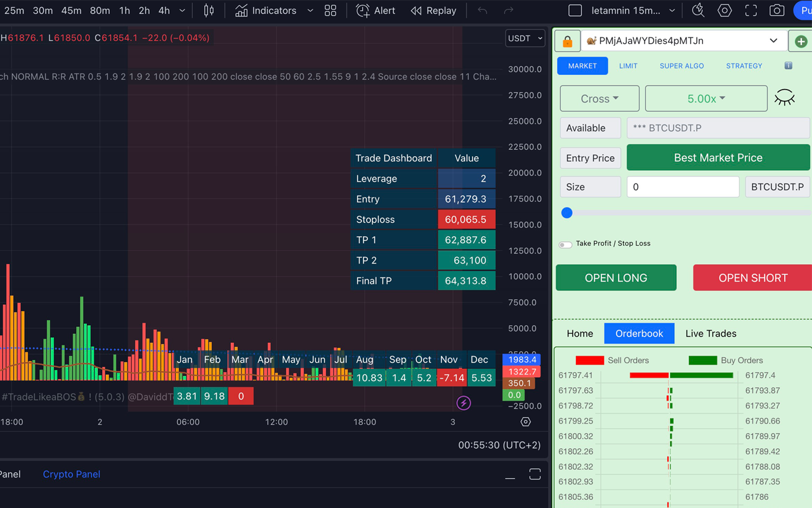Open the PMjAJaWYDies4pMTJn account dropdown
The image size is (812, 508).
coord(684,41)
